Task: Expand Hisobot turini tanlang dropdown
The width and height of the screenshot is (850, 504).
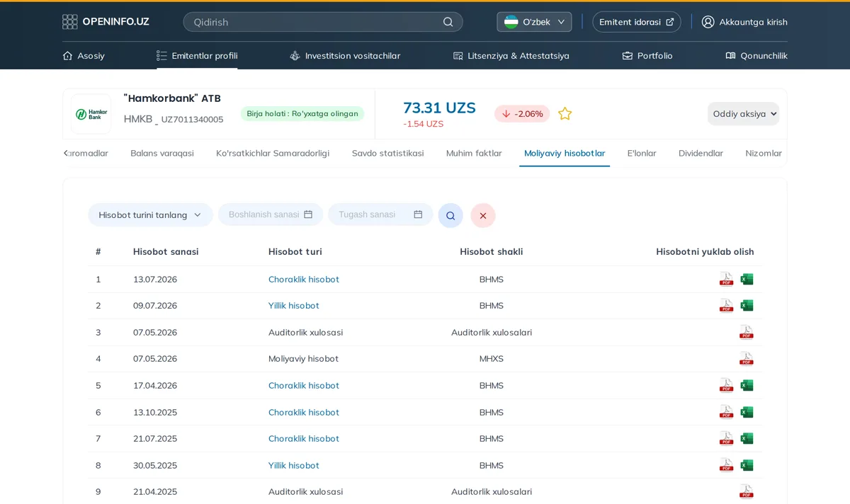Action: [150, 214]
